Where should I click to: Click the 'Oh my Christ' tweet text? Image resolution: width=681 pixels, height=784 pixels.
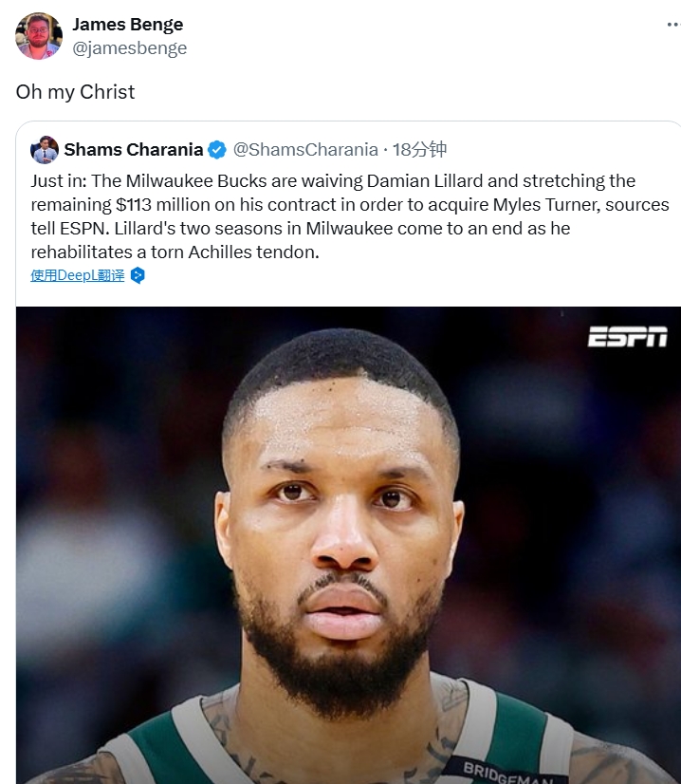click(x=76, y=92)
